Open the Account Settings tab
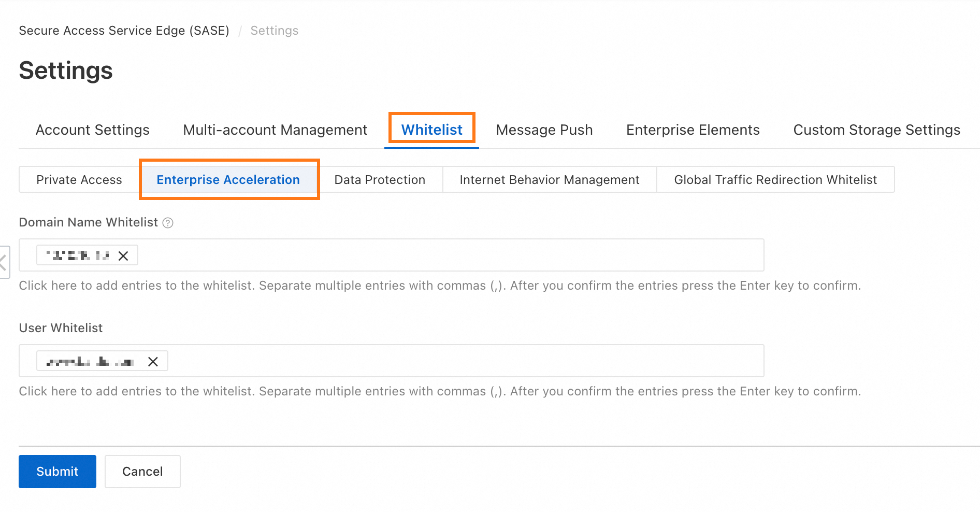The image size is (980, 512). (x=92, y=130)
